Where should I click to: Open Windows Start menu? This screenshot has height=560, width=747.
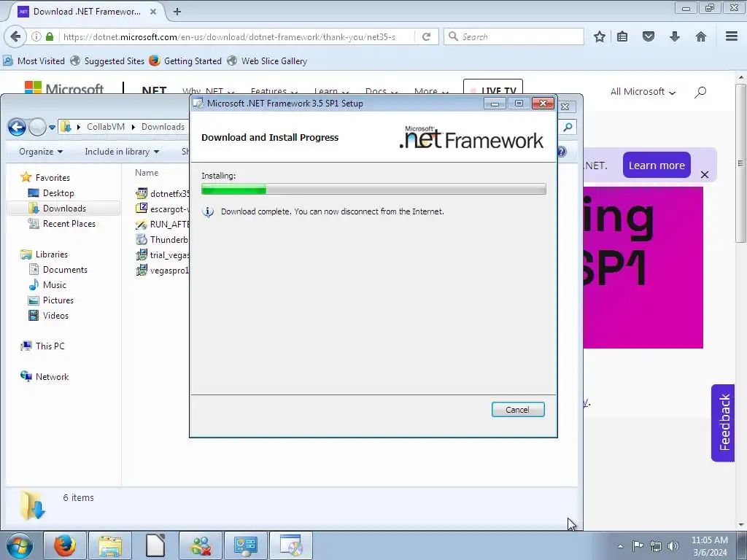click(20, 545)
